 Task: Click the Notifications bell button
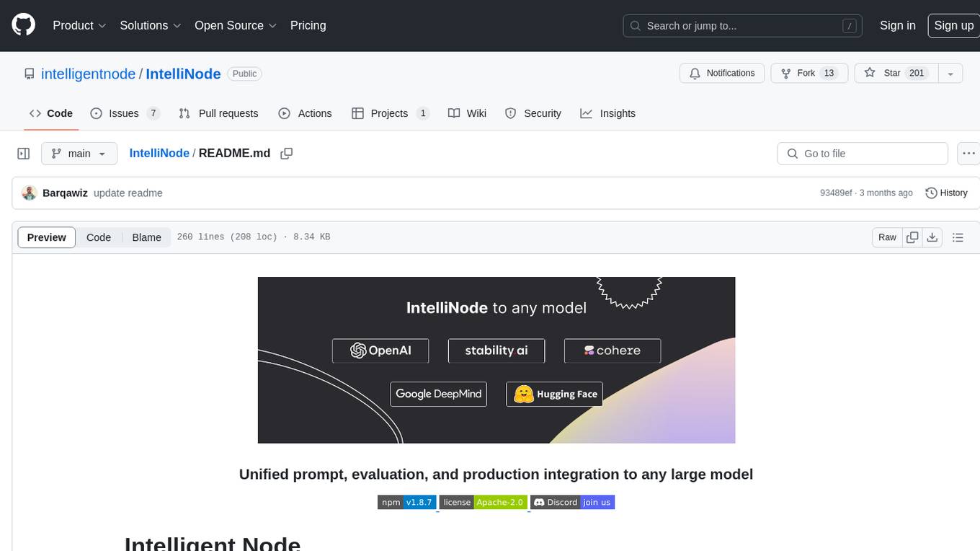click(x=722, y=73)
